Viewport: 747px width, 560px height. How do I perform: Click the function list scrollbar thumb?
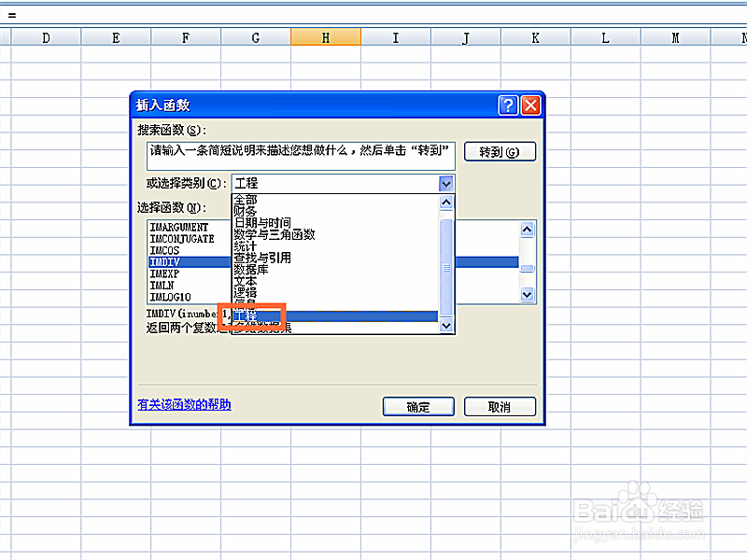tap(527, 268)
